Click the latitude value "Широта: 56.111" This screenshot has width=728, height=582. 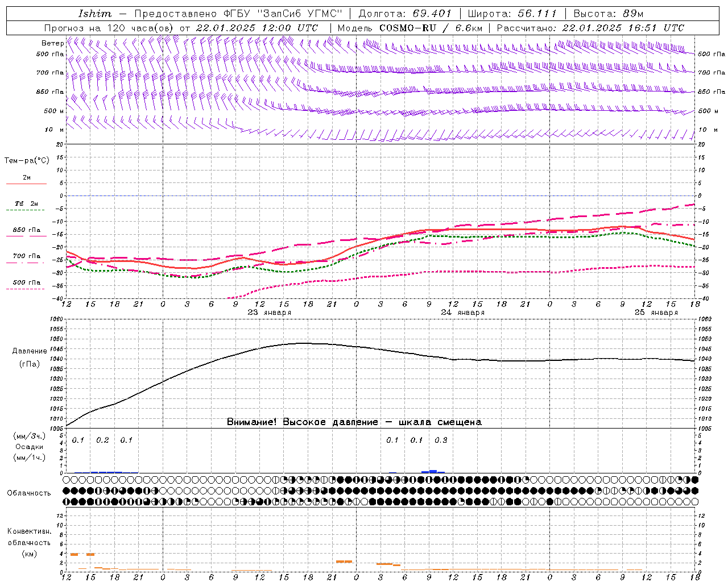512,14
